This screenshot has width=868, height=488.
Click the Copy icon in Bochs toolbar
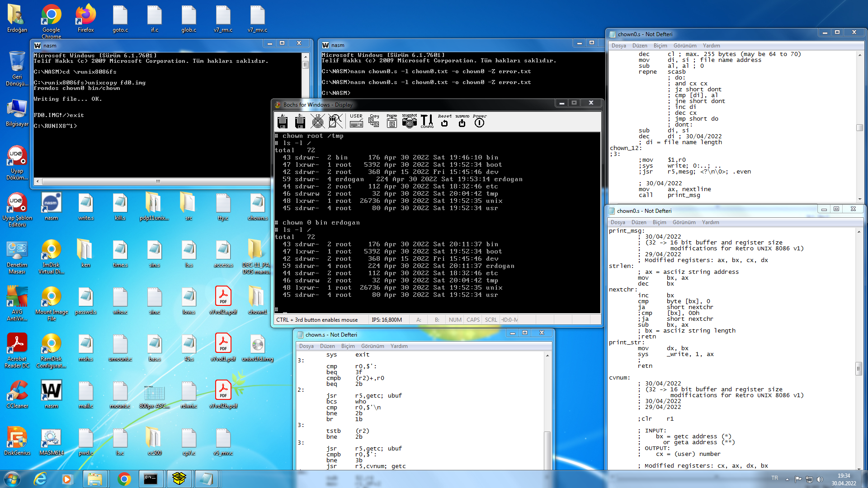click(x=374, y=121)
